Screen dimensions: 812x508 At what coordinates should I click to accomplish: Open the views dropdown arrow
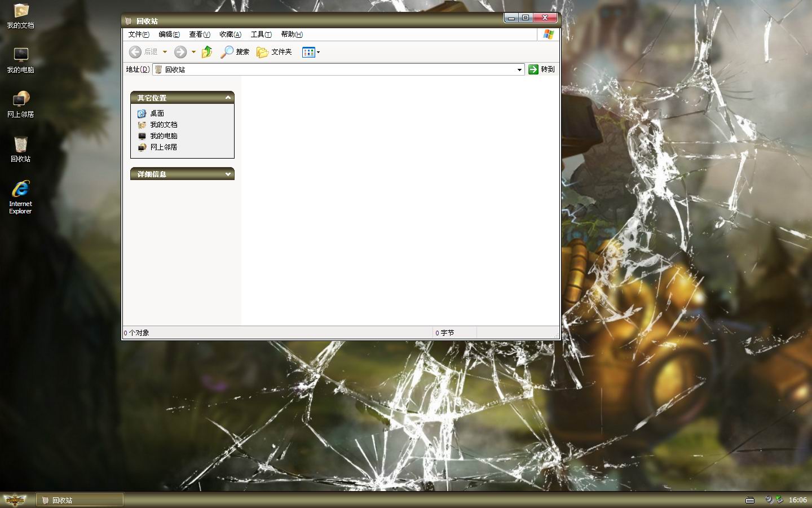(318, 52)
